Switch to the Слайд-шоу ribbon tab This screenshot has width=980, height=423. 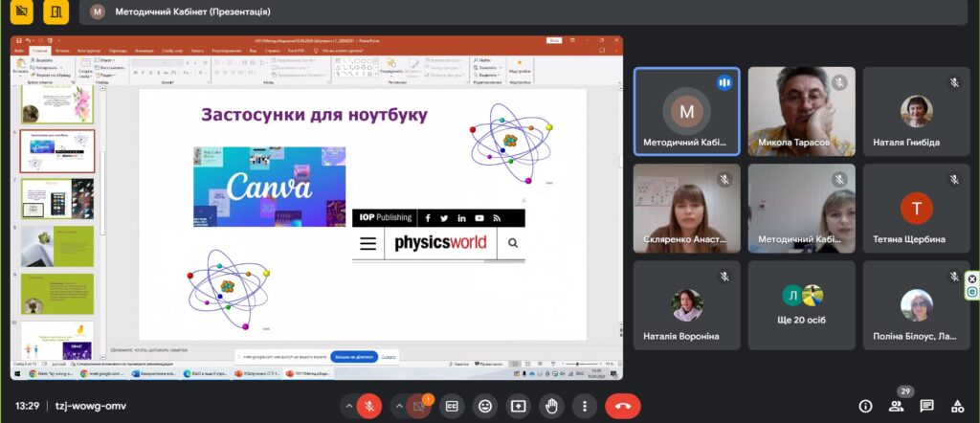tap(172, 51)
